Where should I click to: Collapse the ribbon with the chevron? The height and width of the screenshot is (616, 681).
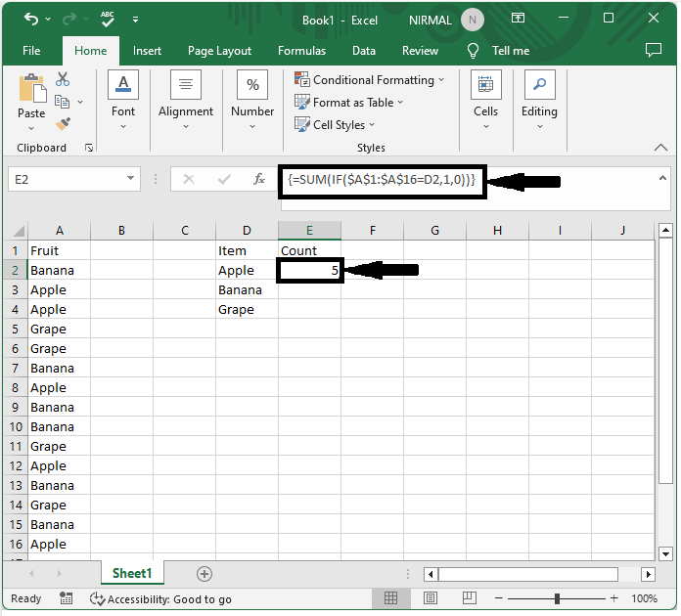click(660, 148)
